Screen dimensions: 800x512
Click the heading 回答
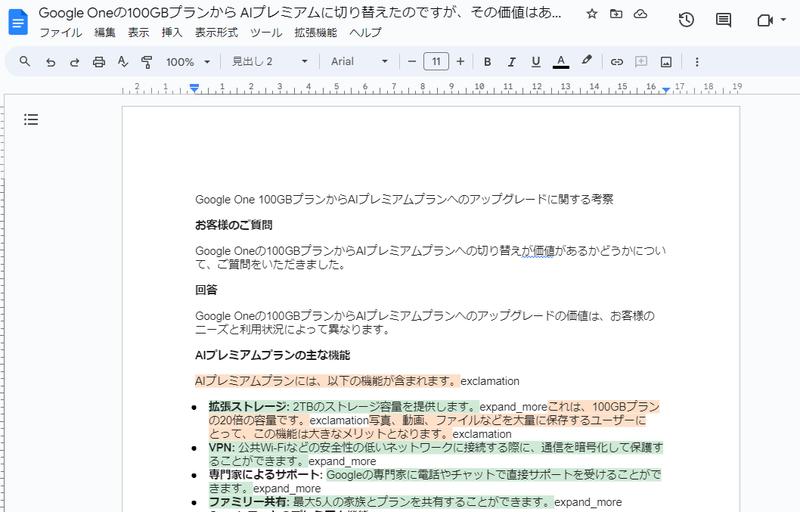206,290
